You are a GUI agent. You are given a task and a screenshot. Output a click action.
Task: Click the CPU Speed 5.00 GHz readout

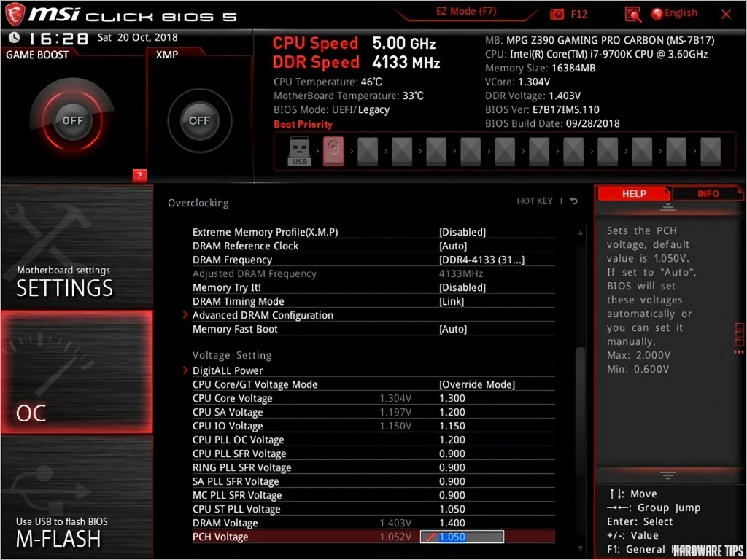coord(354,44)
